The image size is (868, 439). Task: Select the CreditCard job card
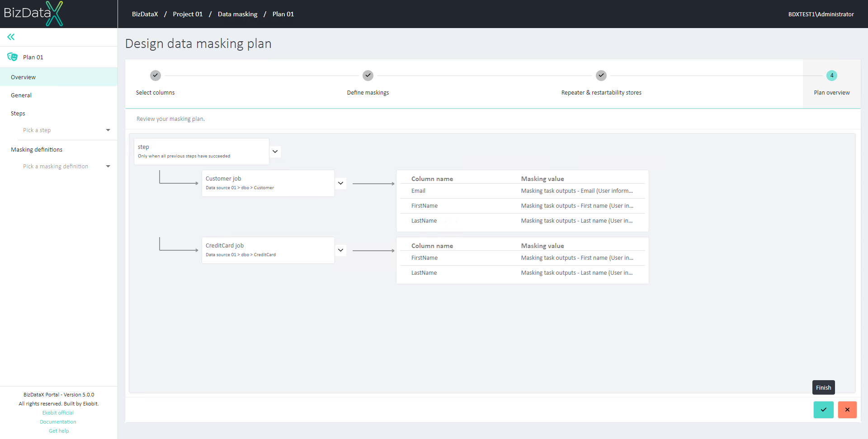[268, 250]
